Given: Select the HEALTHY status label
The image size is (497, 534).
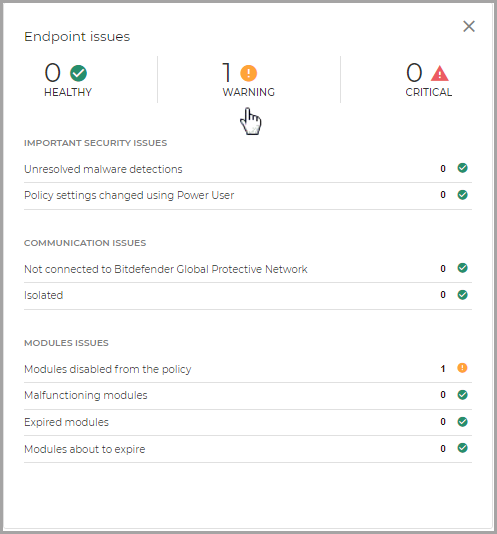Looking at the screenshot, I should point(68,92).
